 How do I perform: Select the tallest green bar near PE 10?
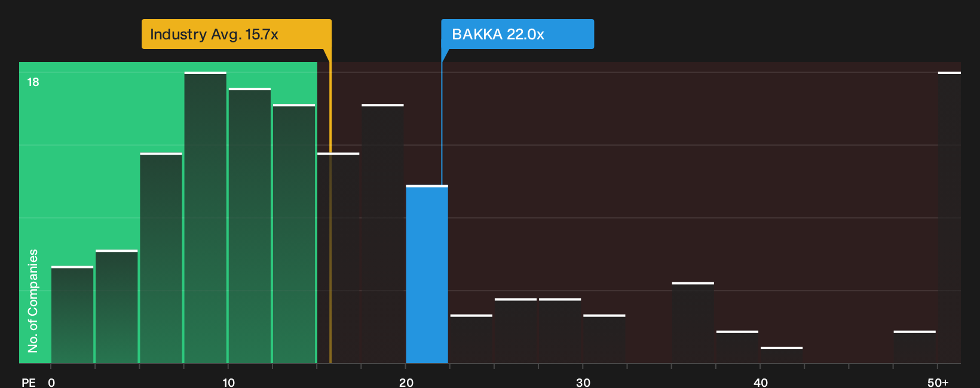click(x=206, y=218)
